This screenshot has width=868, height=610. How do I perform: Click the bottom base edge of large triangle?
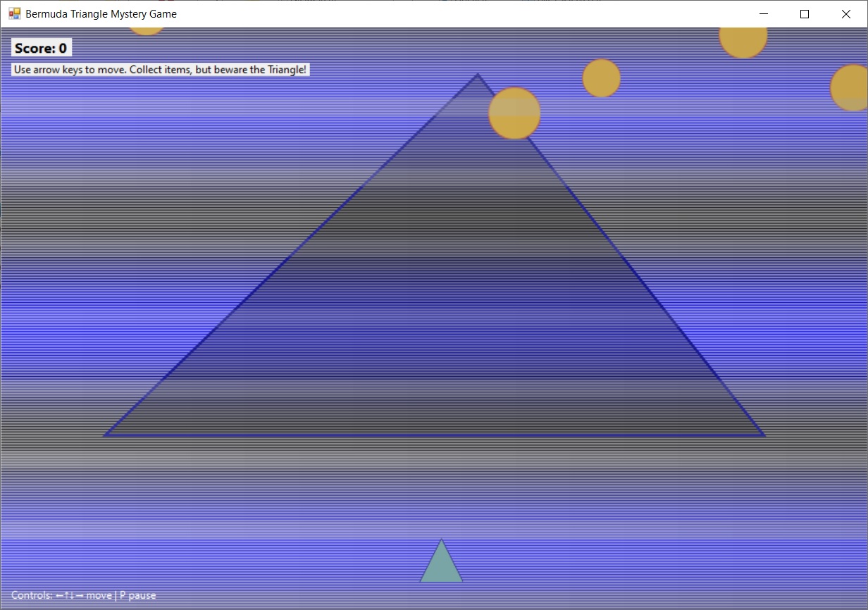(x=434, y=435)
